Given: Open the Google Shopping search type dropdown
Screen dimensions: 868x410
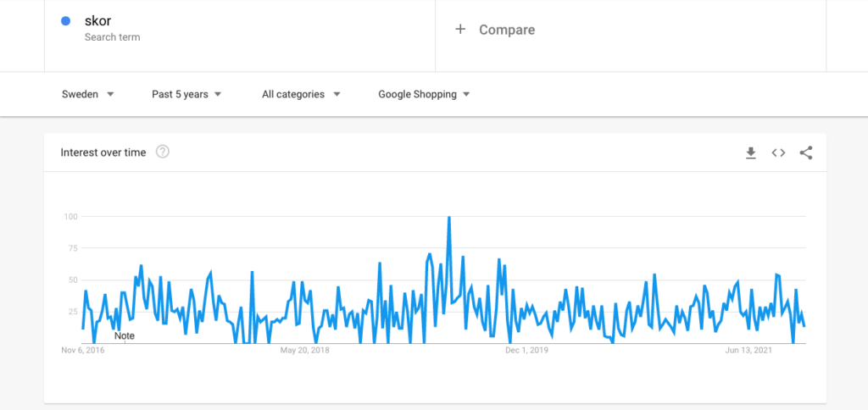Looking at the screenshot, I should pyautogui.click(x=424, y=94).
